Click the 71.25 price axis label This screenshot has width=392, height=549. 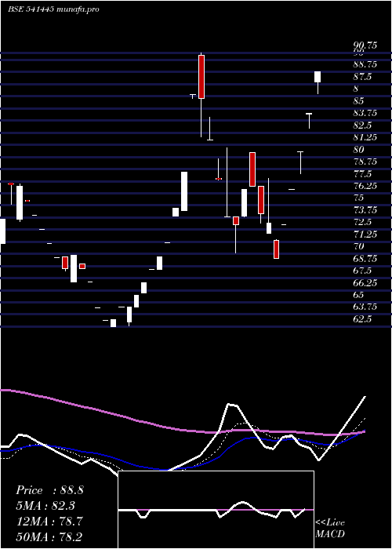[365, 235]
